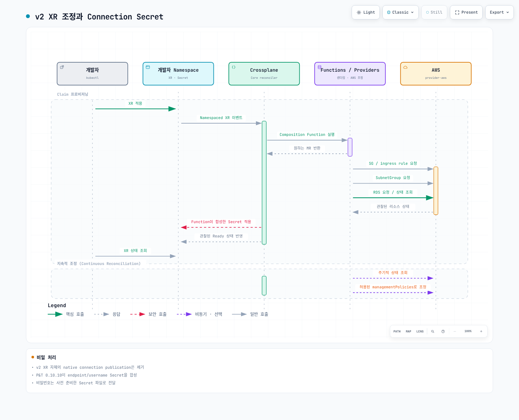Click the window icon on 개발자 Namespace

click(x=148, y=67)
